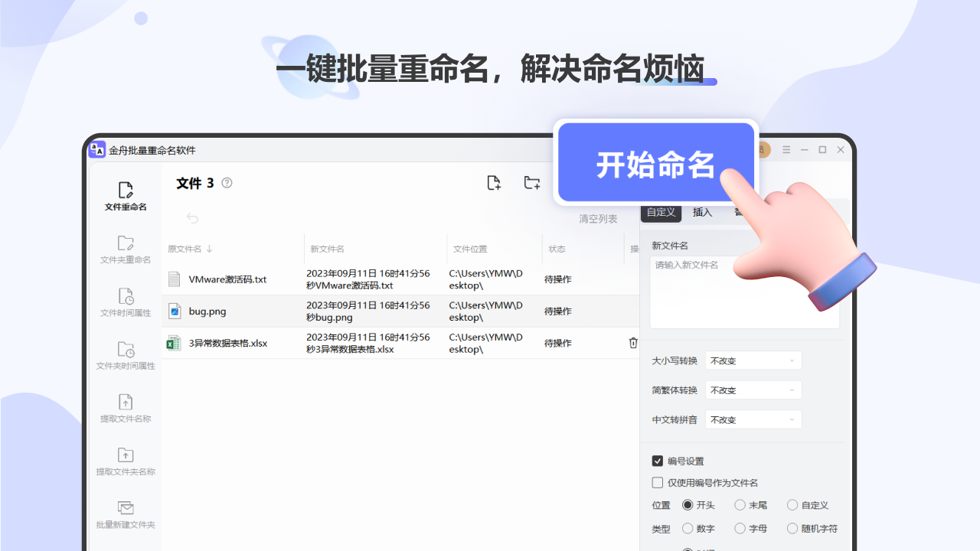The height and width of the screenshot is (551, 980).
Task: Click the add folder icon
Action: click(x=531, y=182)
